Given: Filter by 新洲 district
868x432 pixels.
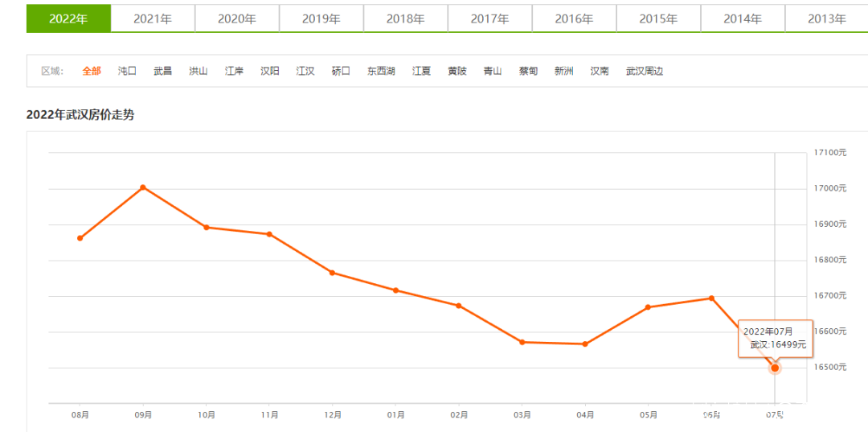Looking at the screenshot, I should tap(564, 71).
